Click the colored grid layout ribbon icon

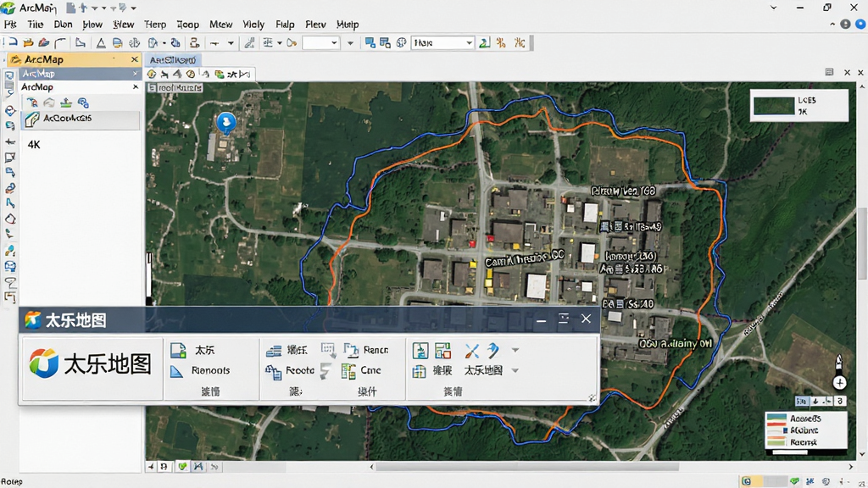click(x=442, y=350)
